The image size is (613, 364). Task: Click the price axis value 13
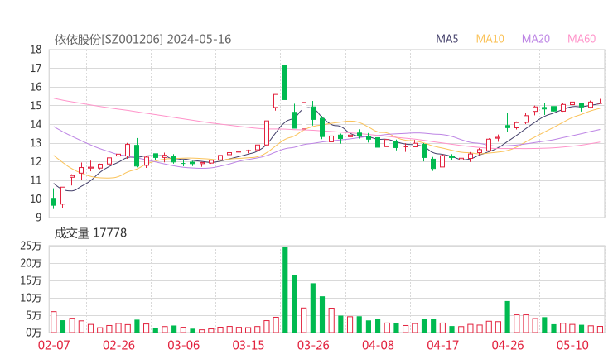(36, 143)
